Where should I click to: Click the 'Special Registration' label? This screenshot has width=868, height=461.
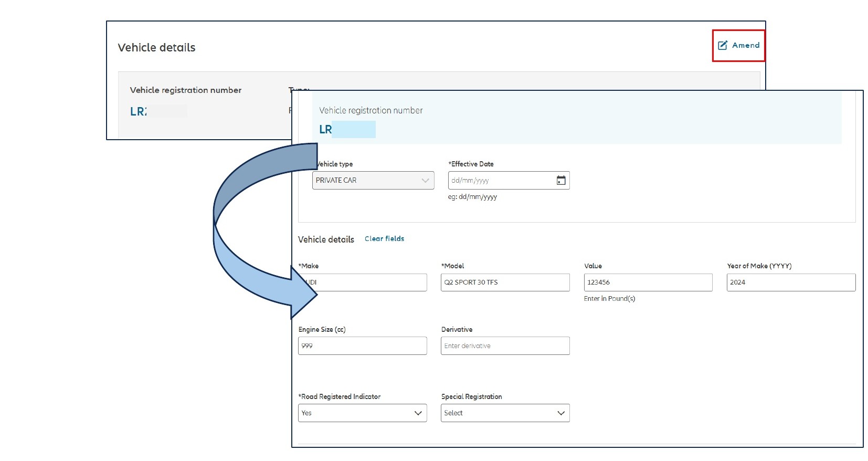tap(472, 396)
